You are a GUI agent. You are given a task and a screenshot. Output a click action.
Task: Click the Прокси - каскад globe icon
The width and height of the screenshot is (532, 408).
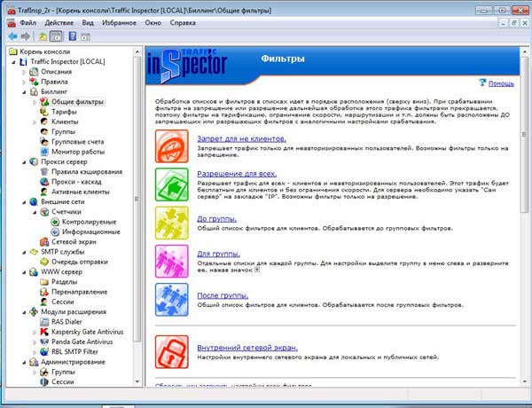click(x=44, y=182)
